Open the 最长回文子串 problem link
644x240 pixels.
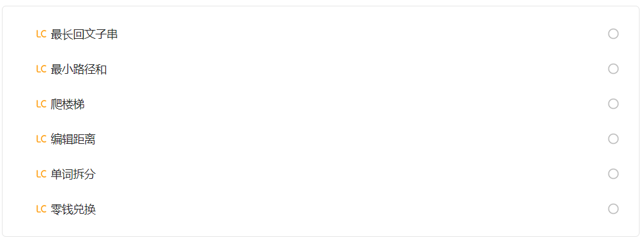84,34
